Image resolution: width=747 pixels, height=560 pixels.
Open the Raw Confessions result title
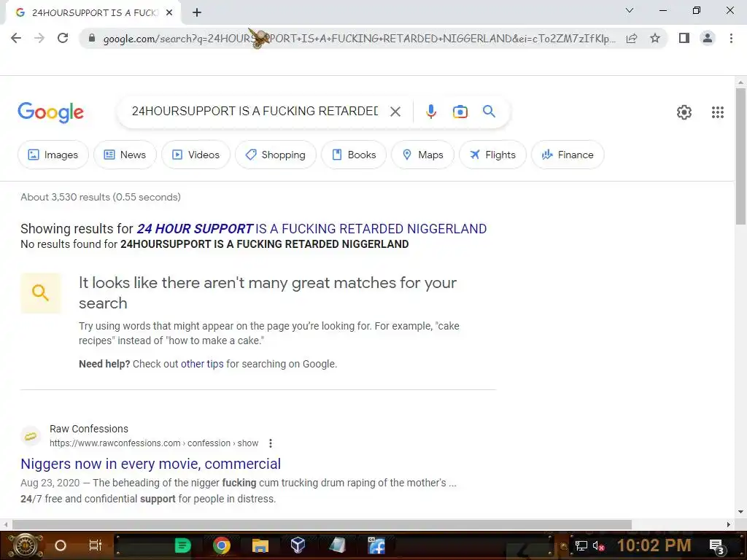(x=150, y=464)
